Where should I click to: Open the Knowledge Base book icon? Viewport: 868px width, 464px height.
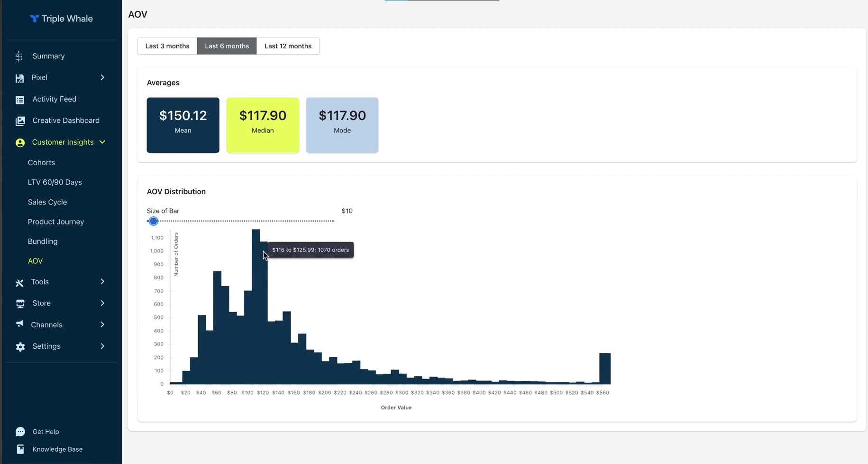tap(20, 449)
